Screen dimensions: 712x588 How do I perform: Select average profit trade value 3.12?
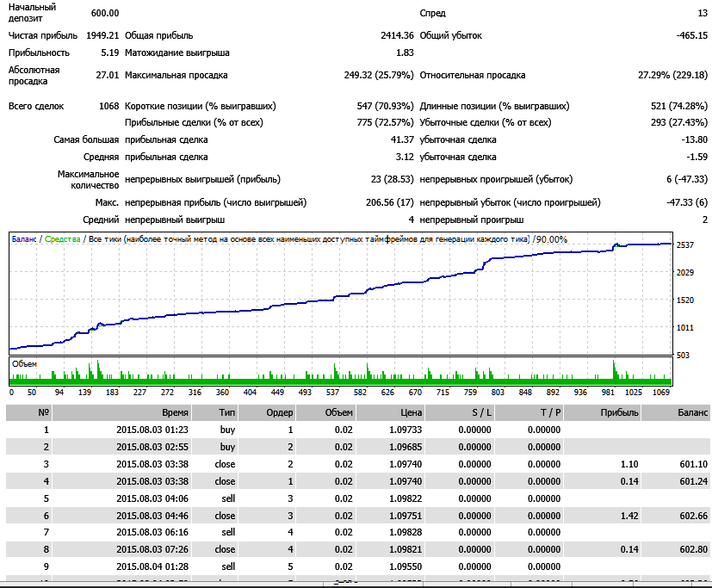click(405, 157)
